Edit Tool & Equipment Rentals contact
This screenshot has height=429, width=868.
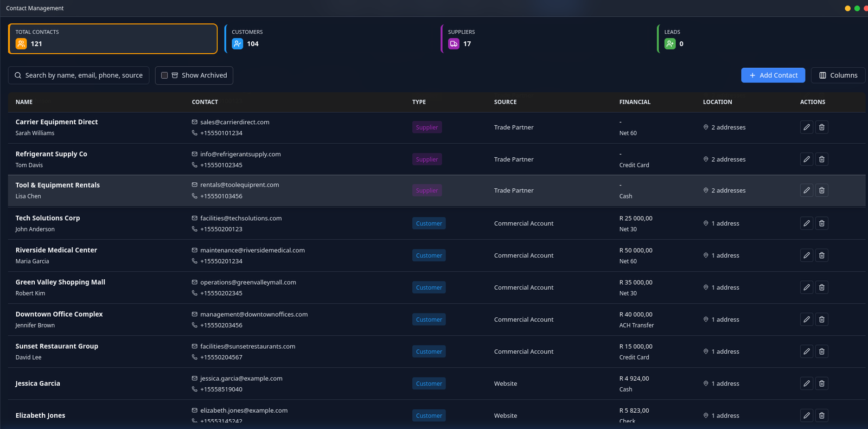point(807,190)
